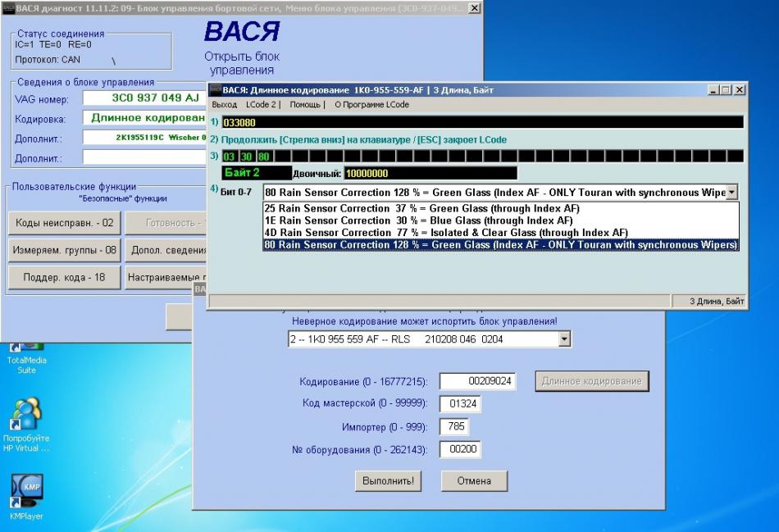Select the 4D Rain Sensor Correction 77% option
This screenshot has width=779, height=532.
point(446,233)
